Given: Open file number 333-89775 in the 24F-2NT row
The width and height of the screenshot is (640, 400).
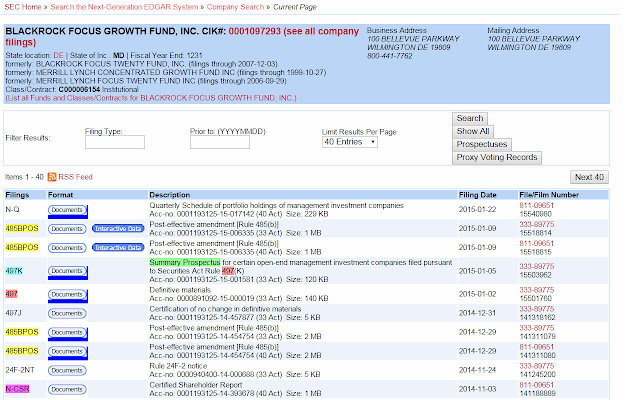Looking at the screenshot, I should [x=536, y=366].
